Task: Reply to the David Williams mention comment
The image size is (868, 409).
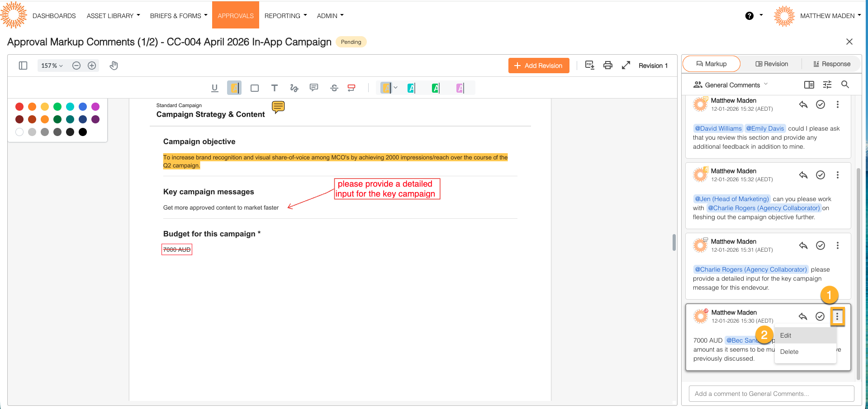Action: click(x=803, y=104)
